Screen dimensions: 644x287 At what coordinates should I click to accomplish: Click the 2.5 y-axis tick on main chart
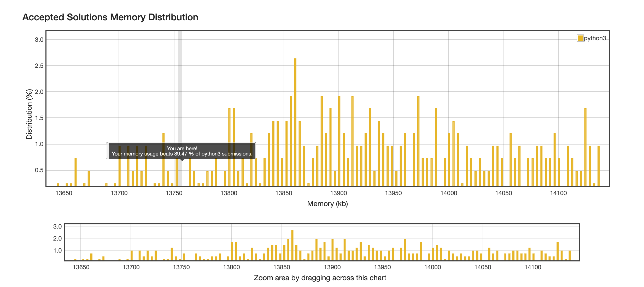[39, 66]
